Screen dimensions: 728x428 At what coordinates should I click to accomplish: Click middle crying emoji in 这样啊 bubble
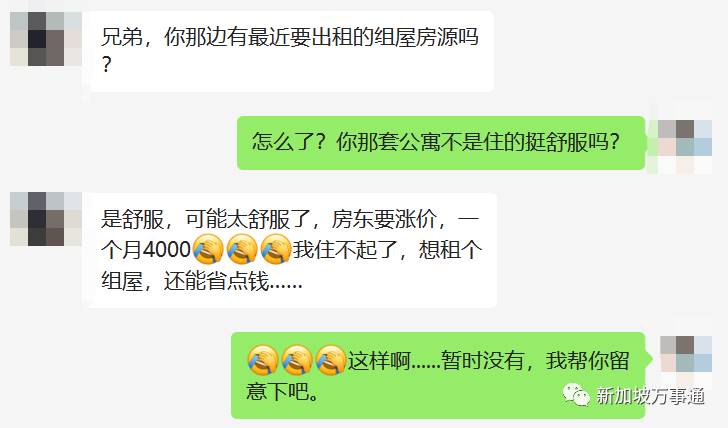click(297, 360)
